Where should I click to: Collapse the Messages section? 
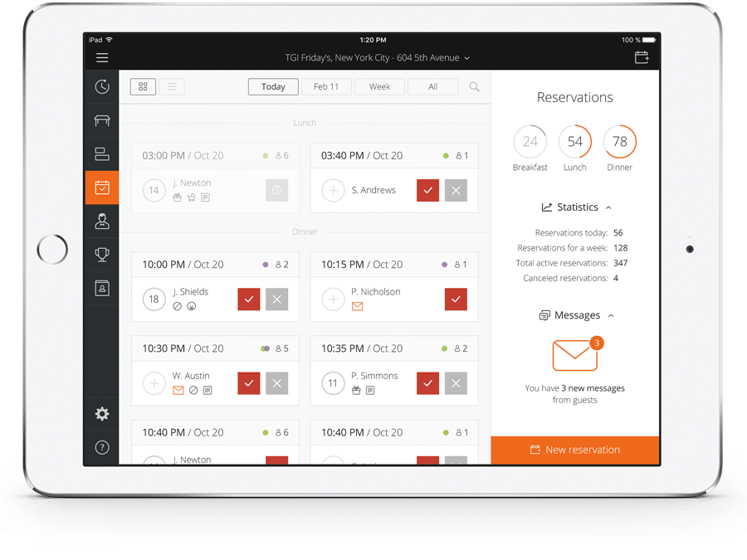[x=611, y=315]
